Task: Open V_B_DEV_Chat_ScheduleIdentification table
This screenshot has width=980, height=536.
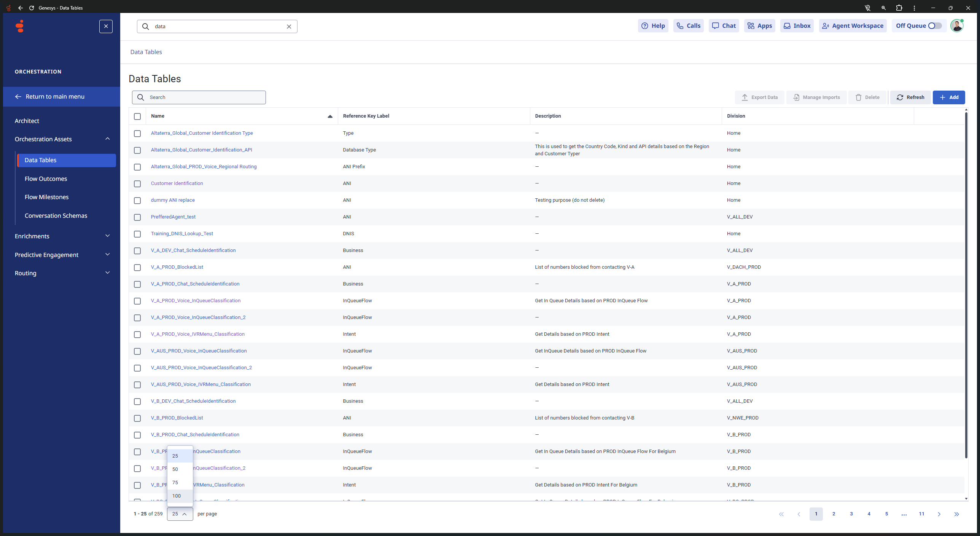Action: pos(193,401)
